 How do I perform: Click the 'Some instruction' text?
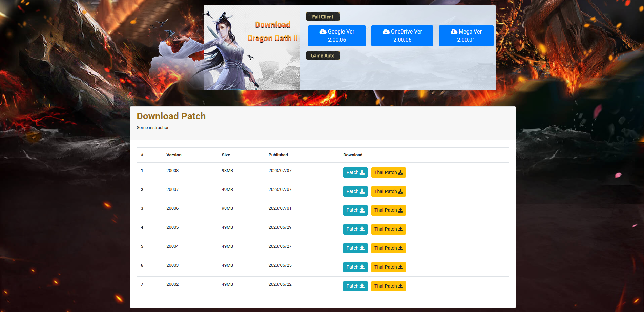153,128
